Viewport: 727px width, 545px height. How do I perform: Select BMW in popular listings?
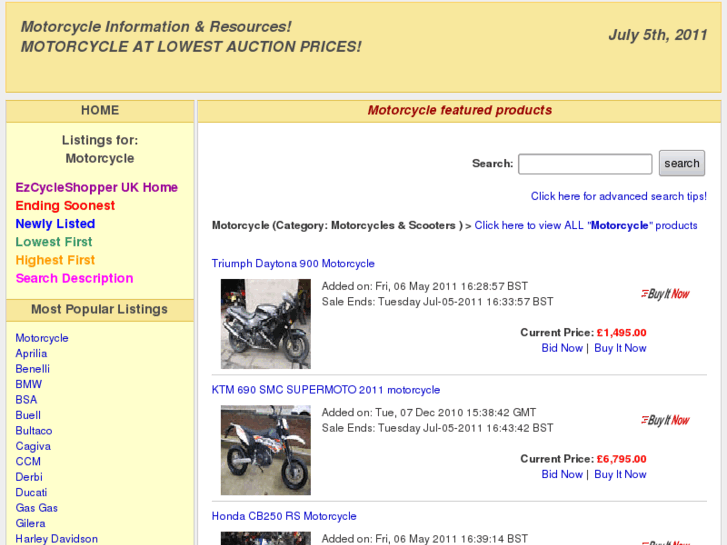(28, 384)
